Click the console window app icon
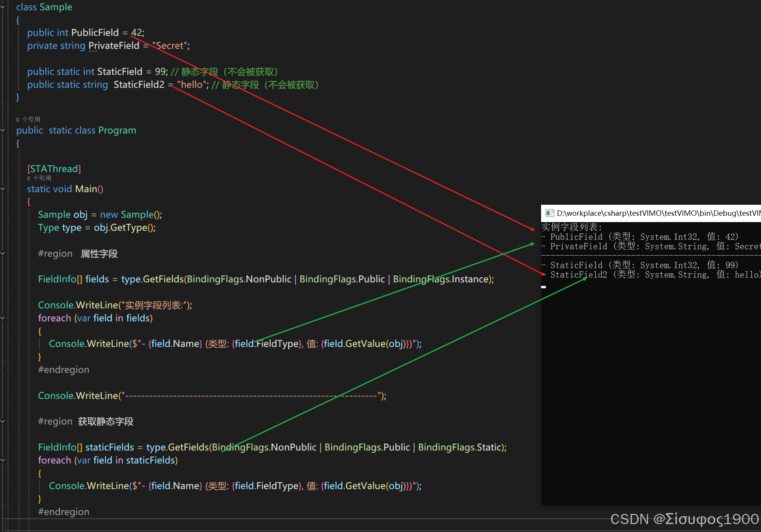761x532 pixels. 549,213
